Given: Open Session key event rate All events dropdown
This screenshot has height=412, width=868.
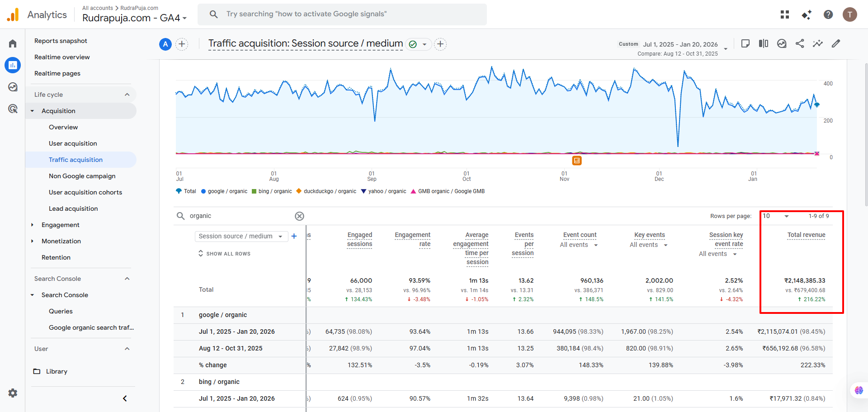Looking at the screenshot, I should click(x=718, y=254).
